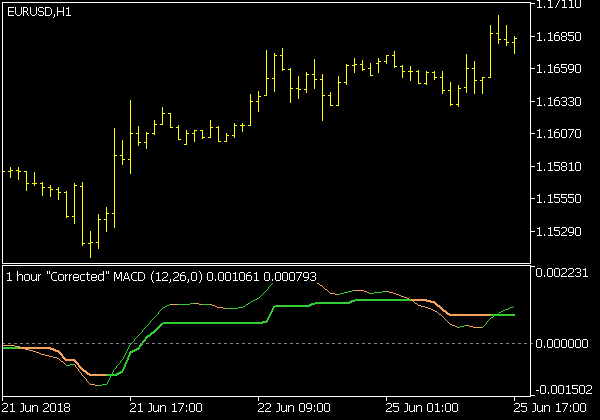Click the 21 Jun 2018 date label
Image resolution: width=600 pixels, height=420 pixels.
click(x=36, y=408)
